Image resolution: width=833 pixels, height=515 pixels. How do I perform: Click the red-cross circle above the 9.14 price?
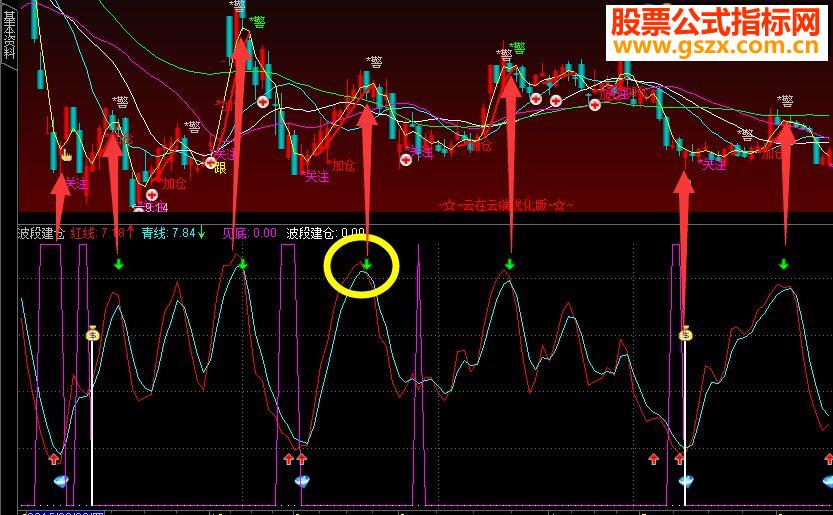152,195
